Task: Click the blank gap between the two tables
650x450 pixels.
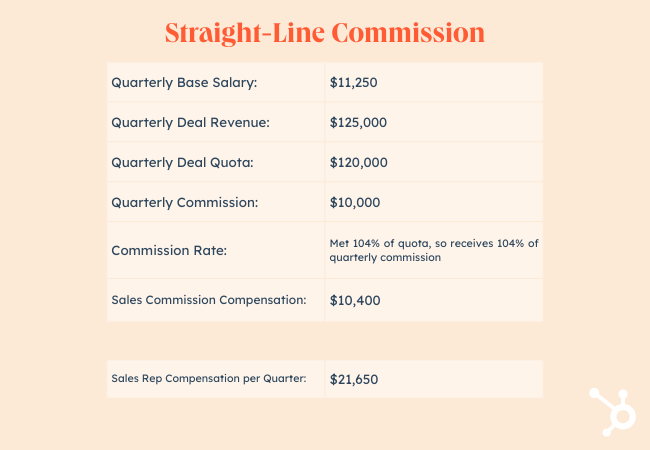Action: (325, 340)
